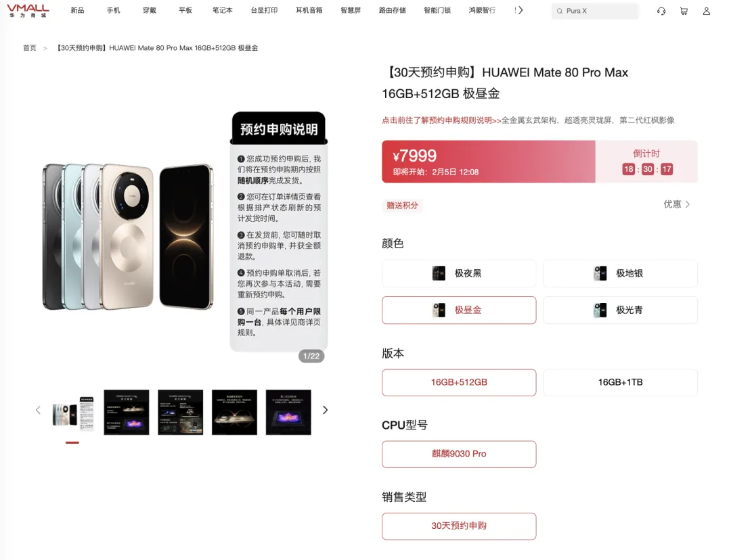This screenshot has width=731, height=560.
Task: Open the 笔记本 navigation menu
Action: pos(223,10)
